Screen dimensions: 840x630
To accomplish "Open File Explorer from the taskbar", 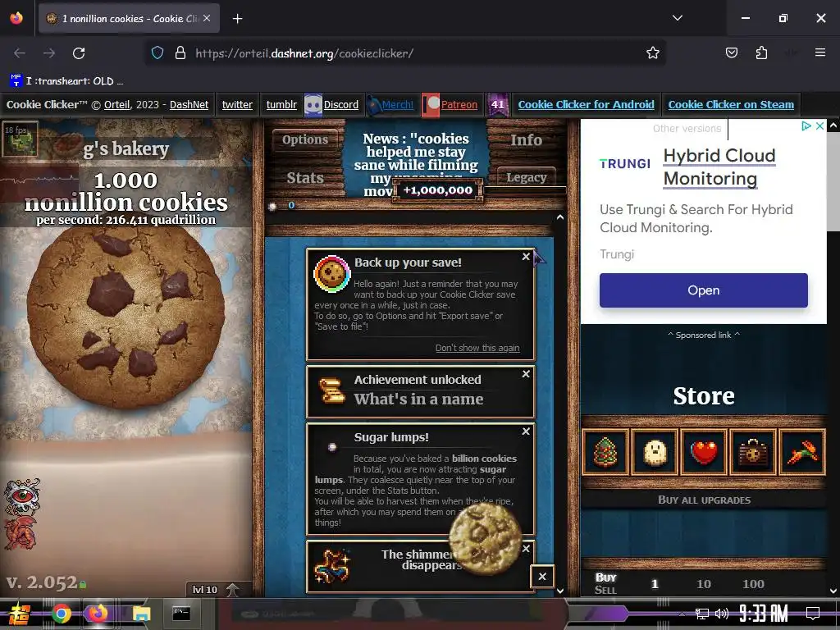I will [141, 614].
